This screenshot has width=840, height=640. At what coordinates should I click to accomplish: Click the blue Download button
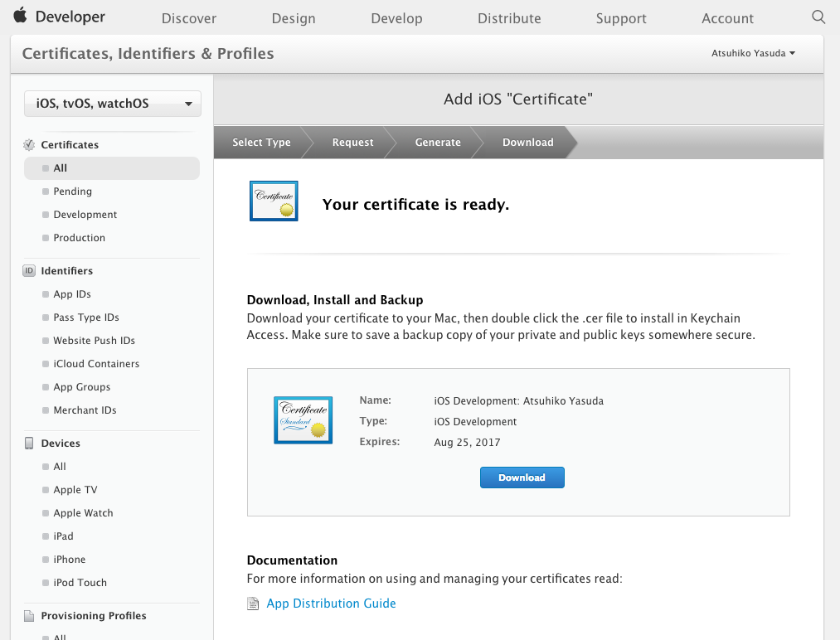[522, 478]
